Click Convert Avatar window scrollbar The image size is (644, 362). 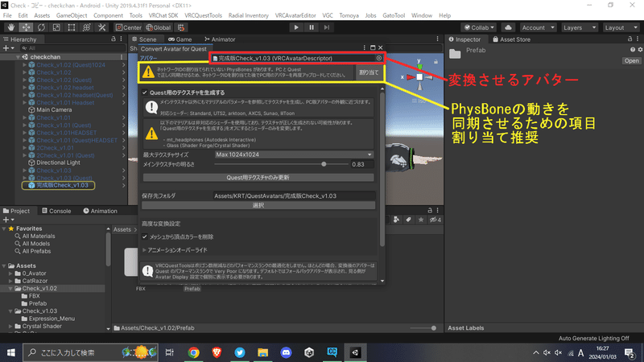click(x=382, y=169)
